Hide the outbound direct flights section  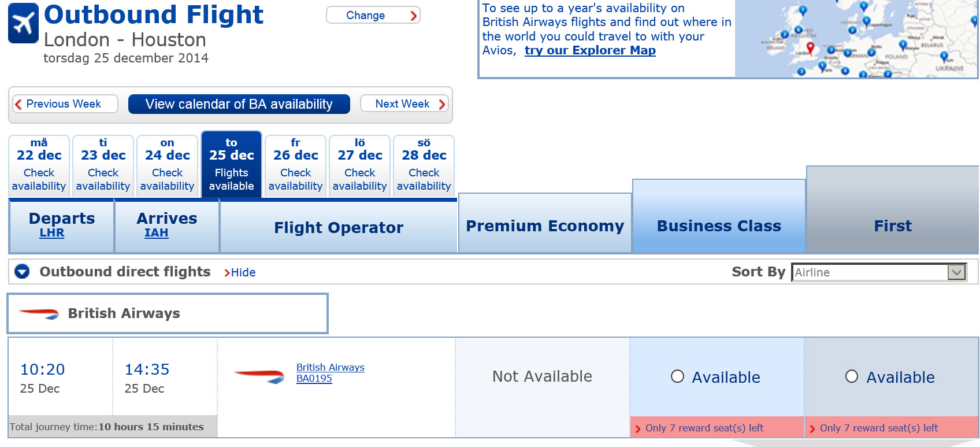coord(240,272)
